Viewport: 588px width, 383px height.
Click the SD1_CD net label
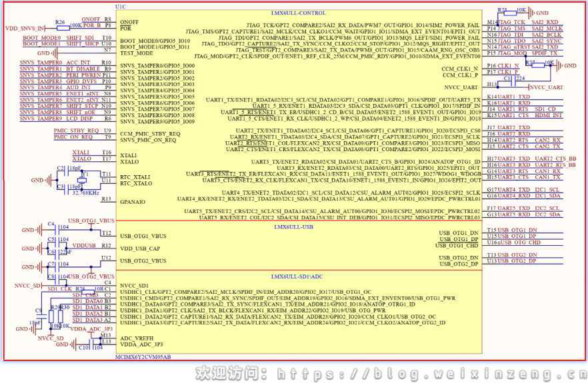pos(545,109)
